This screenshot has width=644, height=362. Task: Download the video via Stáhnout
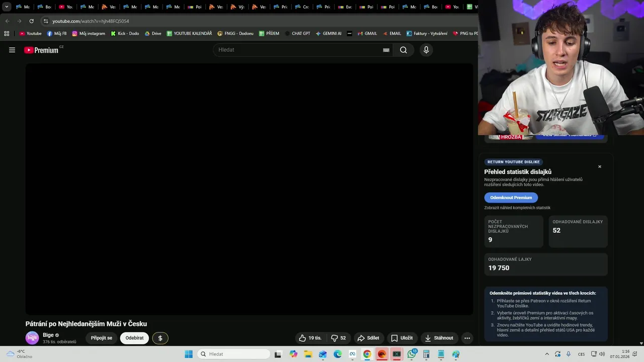[439, 338]
